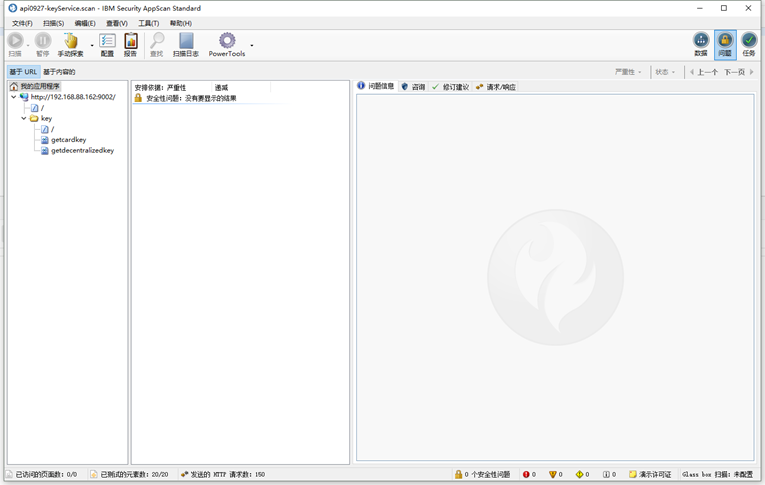The image size is (765, 485).
Task: Switch to the Issues view lock icon
Action: click(x=725, y=44)
